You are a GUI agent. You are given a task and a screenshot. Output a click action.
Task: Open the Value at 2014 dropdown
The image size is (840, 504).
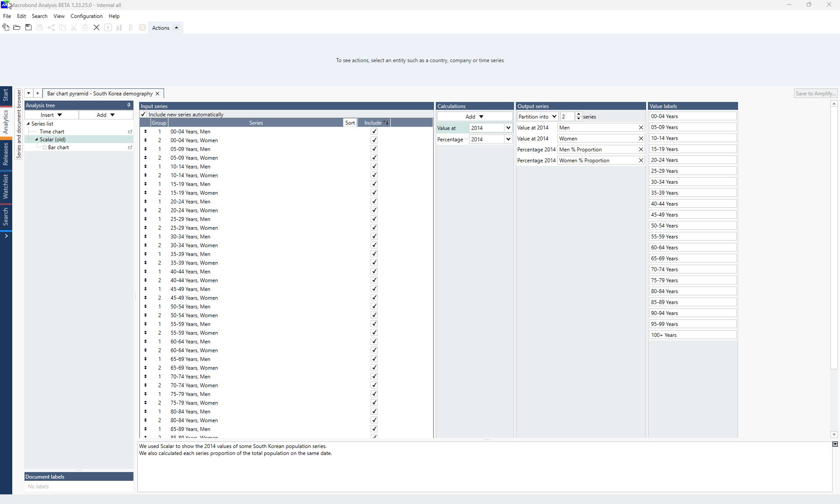508,128
